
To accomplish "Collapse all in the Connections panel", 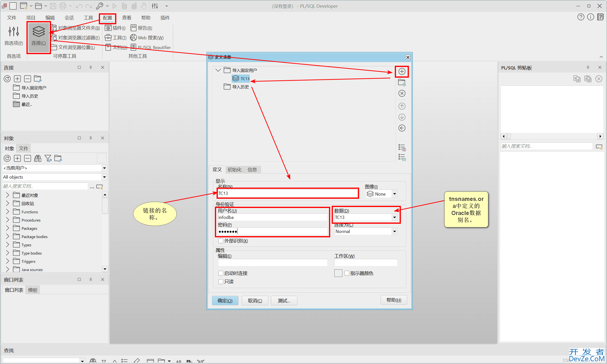I will point(27,79).
